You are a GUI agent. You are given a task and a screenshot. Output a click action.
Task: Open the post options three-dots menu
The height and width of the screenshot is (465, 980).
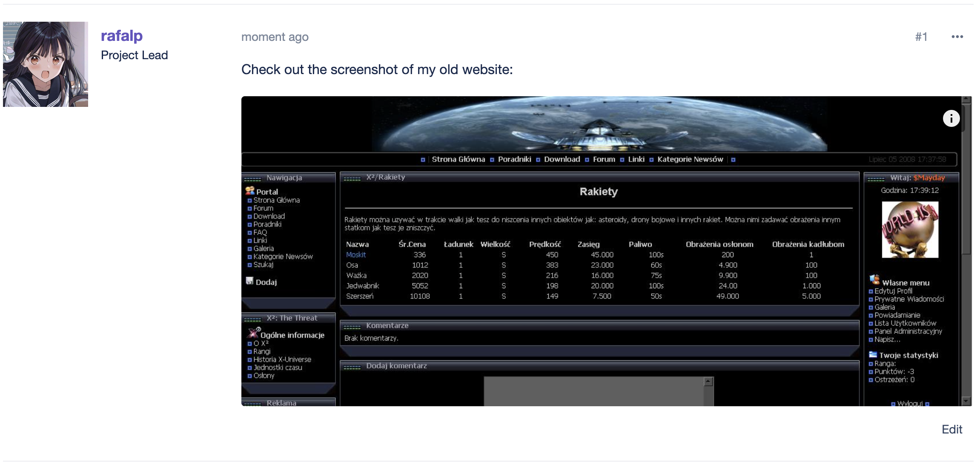point(957,37)
